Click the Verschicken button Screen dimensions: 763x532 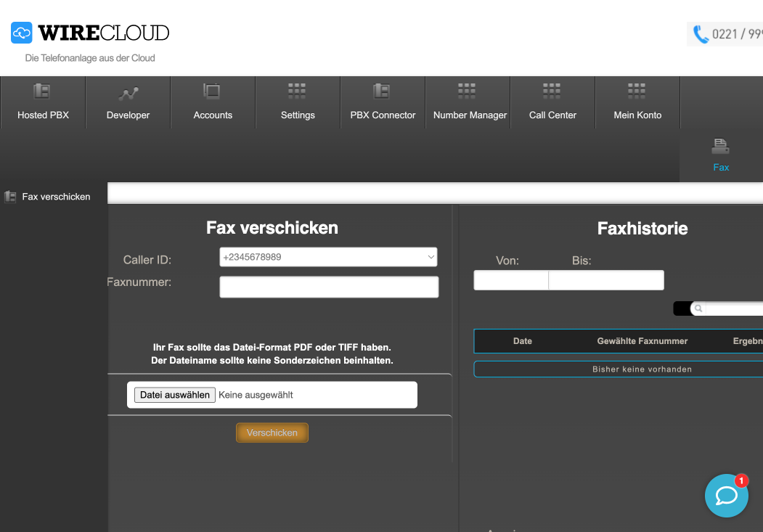272,432
